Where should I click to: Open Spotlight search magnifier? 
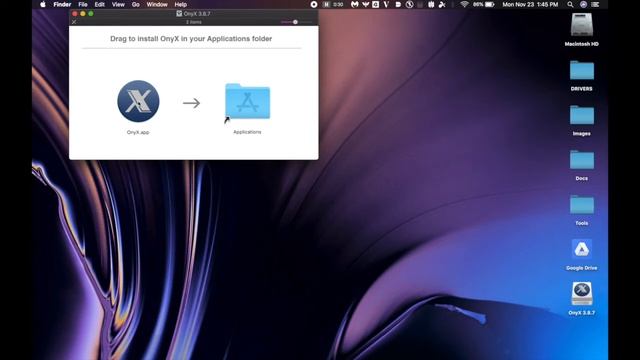(570, 4)
